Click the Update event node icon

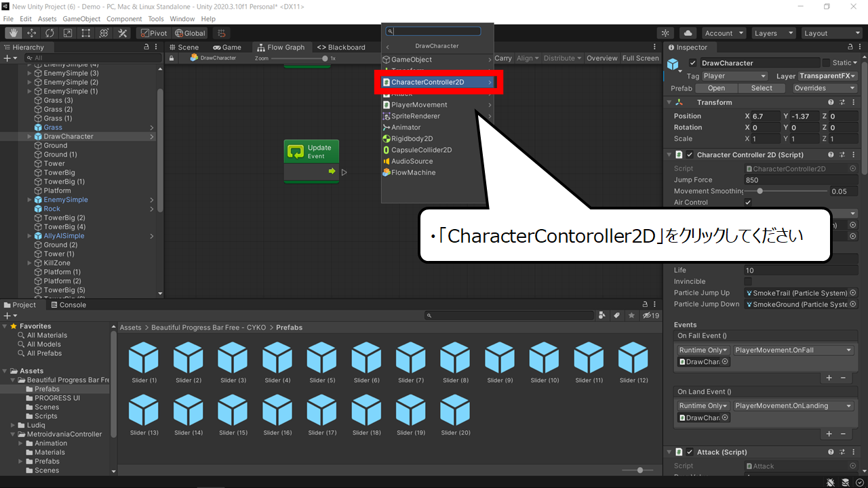click(296, 151)
